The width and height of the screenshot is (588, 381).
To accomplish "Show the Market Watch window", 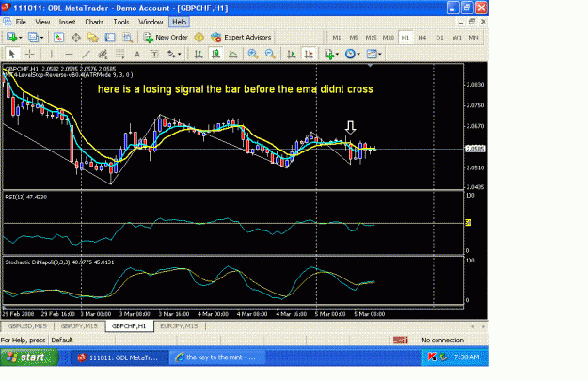I will tap(58, 37).
